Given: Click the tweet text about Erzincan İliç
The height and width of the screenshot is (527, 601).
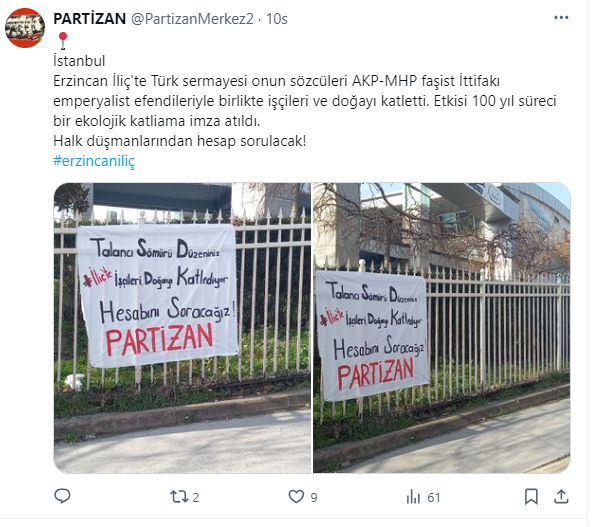Looking at the screenshot, I should tap(305, 101).
